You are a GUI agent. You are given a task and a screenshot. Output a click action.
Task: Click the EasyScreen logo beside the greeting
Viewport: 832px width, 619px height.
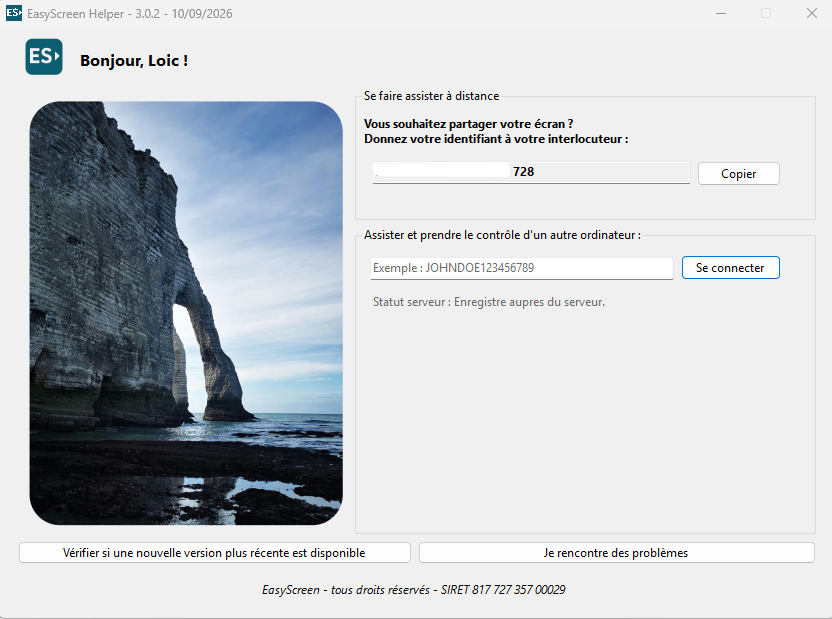click(44, 57)
